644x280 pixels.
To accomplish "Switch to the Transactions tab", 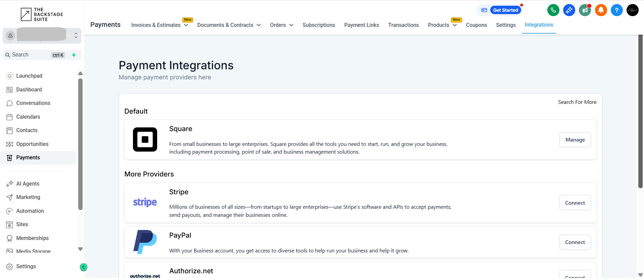I will point(403,25).
